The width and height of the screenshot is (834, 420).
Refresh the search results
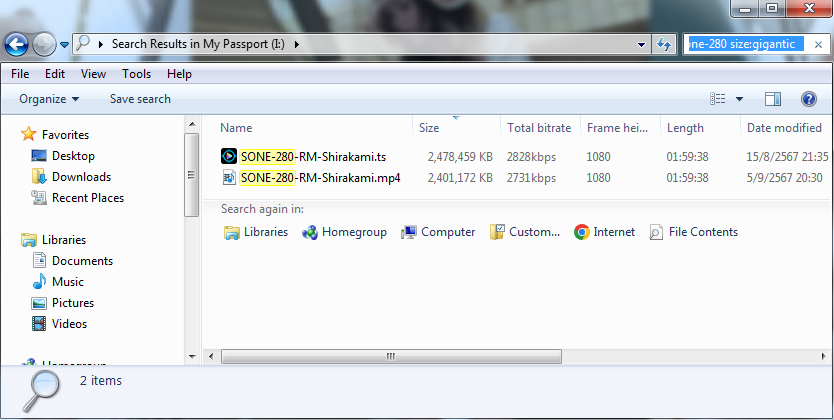663,45
